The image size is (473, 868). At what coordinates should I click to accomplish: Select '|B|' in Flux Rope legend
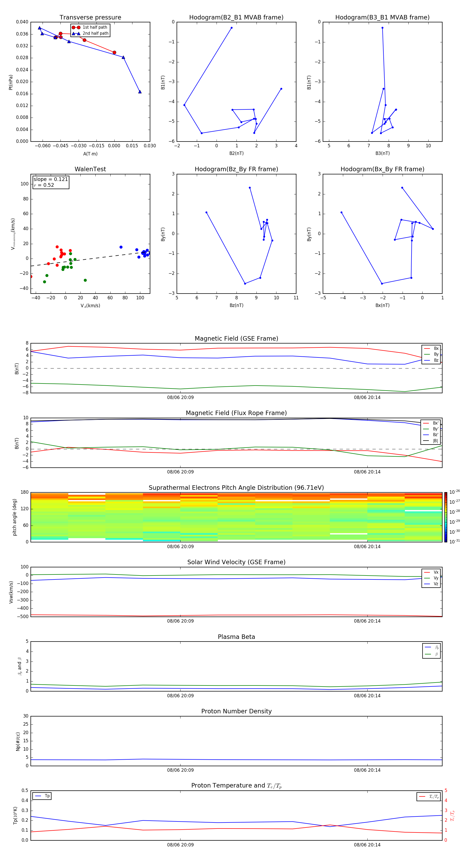[x=431, y=441]
